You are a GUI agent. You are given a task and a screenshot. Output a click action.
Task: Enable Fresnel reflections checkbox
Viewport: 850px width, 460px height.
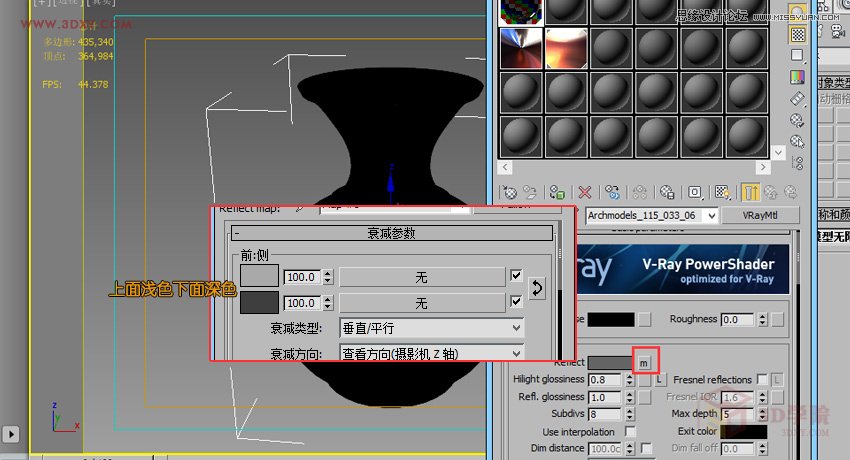coord(762,379)
